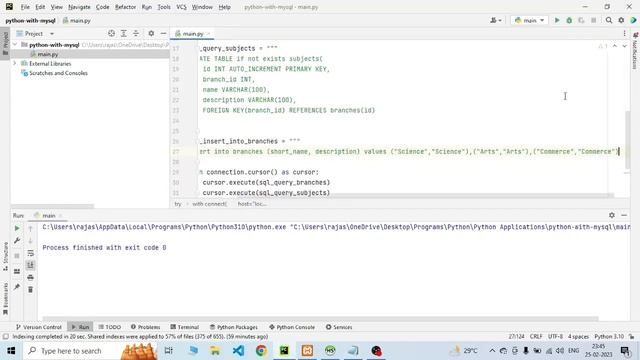
Task: Debug main with the bug icon
Action: (x=569, y=20)
